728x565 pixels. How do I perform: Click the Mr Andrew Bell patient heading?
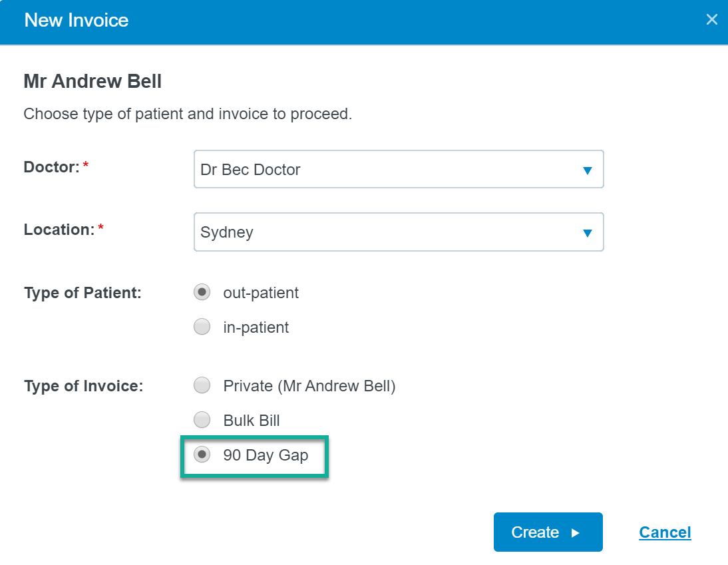92,81
